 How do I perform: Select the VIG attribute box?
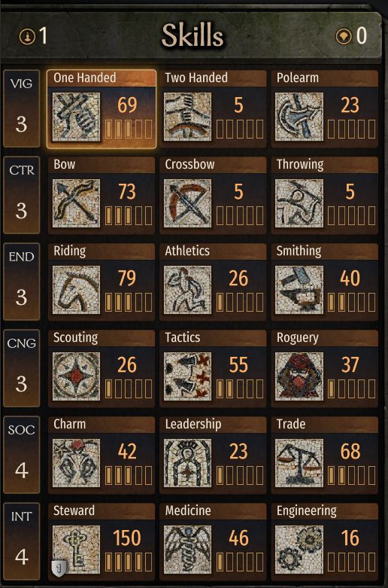[x=21, y=108]
